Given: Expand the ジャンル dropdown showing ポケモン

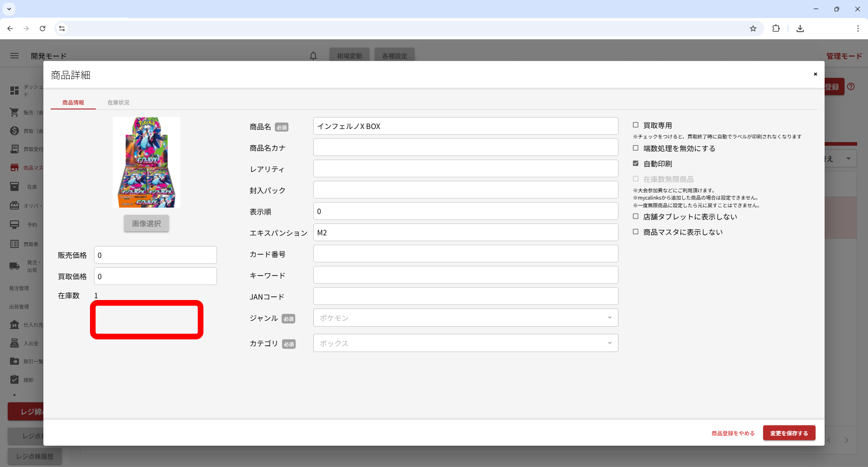Looking at the screenshot, I should click(465, 318).
